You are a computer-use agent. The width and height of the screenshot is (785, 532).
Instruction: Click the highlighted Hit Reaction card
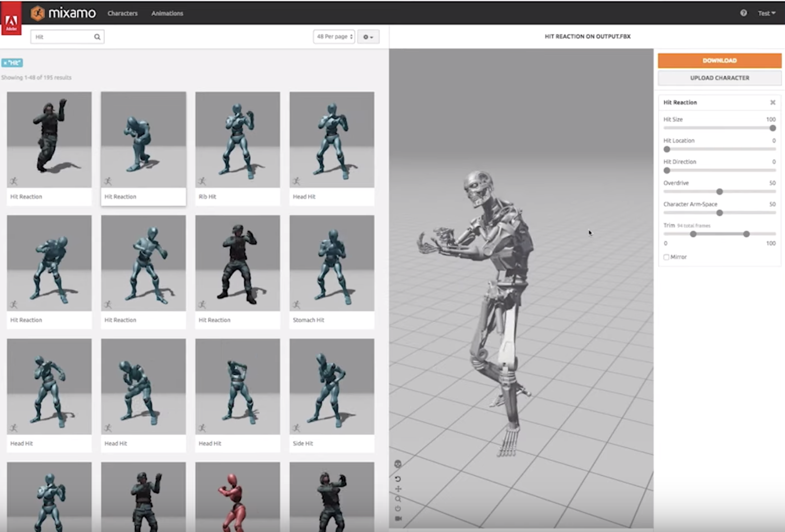click(x=143, y=148)
